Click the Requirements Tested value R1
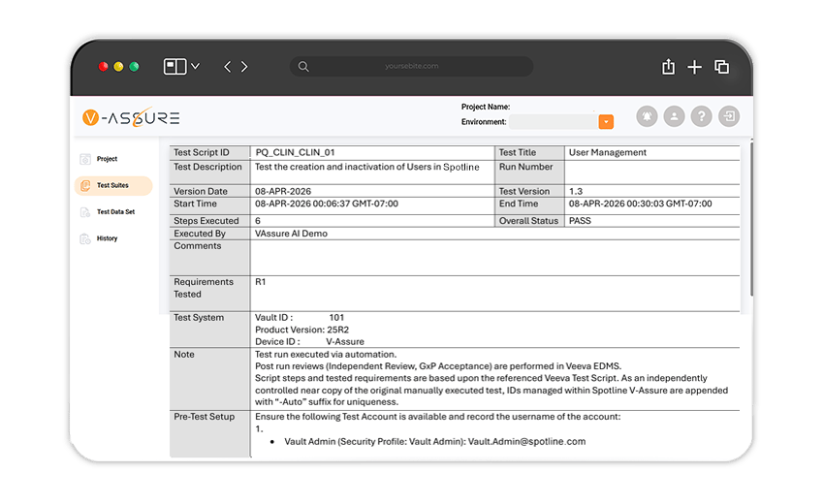 click(x=260, y=282)
